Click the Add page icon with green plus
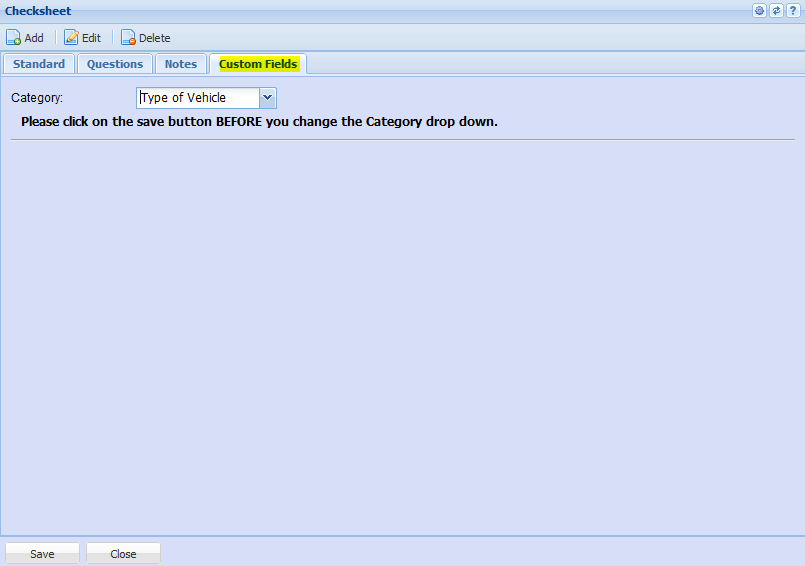The width and height of the screenshot is (805, 566). [14, 38]
